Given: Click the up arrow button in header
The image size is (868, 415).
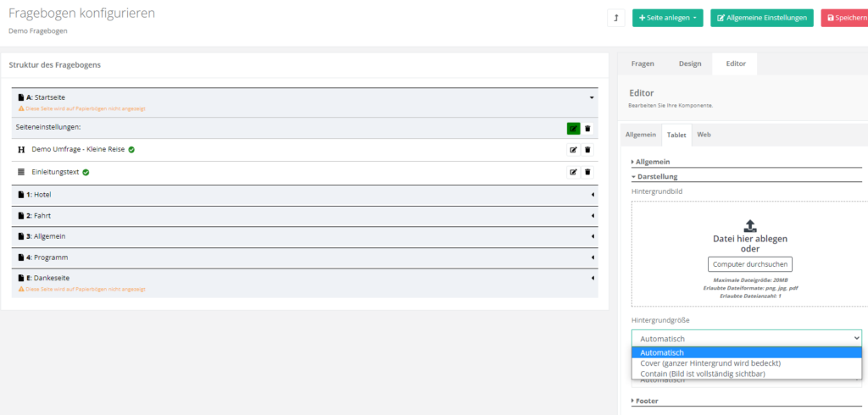Looking at the screenshot, I should coord(616,18).
